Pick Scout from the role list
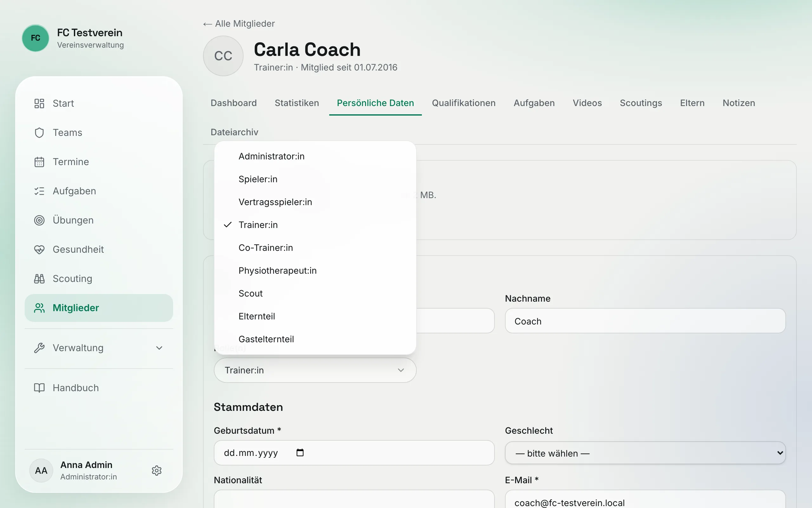This screenshot has height=508, width=812. (315, 294)
